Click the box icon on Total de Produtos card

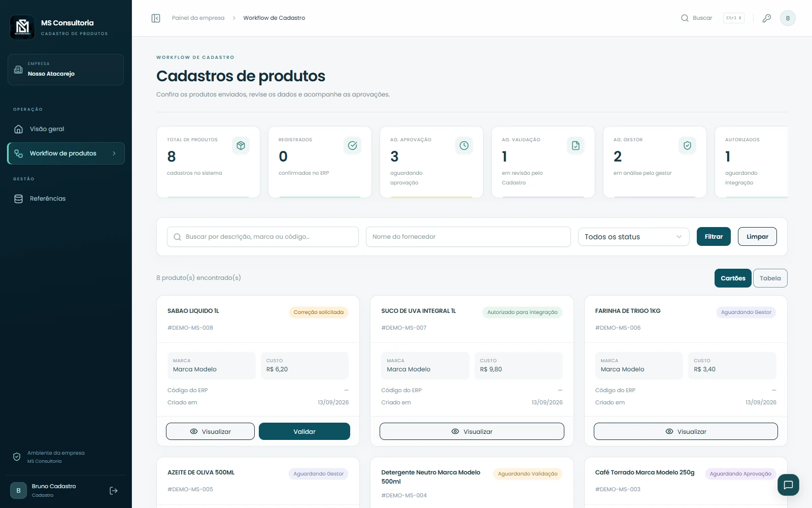(x=241, y=146)
